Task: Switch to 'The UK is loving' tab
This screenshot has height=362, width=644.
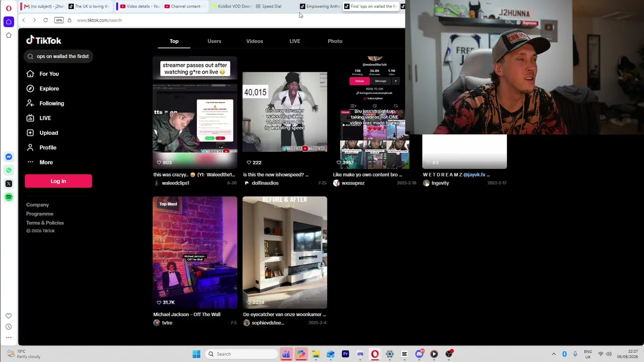Action: click(89, 6)
